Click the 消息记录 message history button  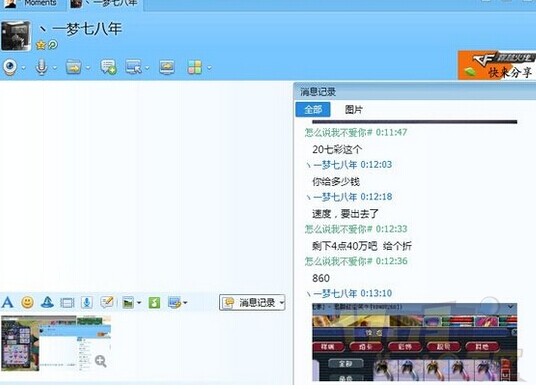pos(252,303)
